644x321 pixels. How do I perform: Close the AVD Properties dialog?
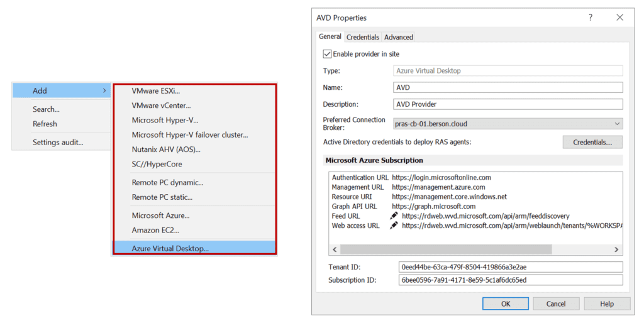coord(619,18)
